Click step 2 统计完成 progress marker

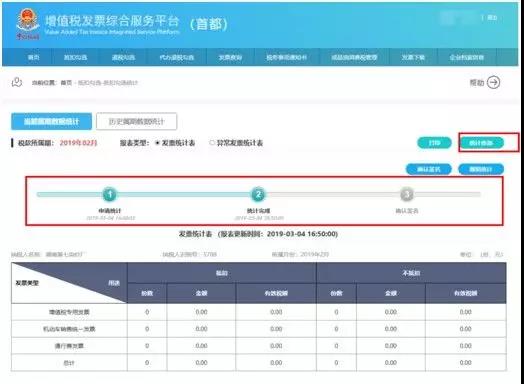[258, 194]
